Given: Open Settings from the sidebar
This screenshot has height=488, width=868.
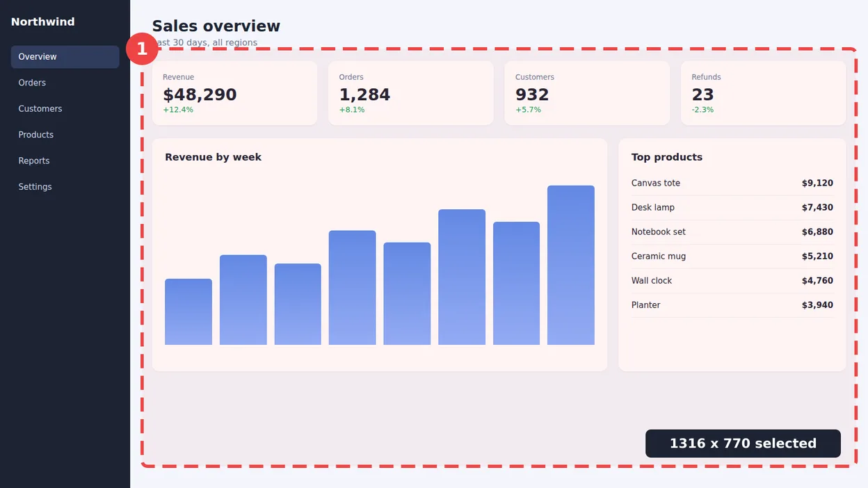Looking at the screenshot, I should tap(65, 187).
